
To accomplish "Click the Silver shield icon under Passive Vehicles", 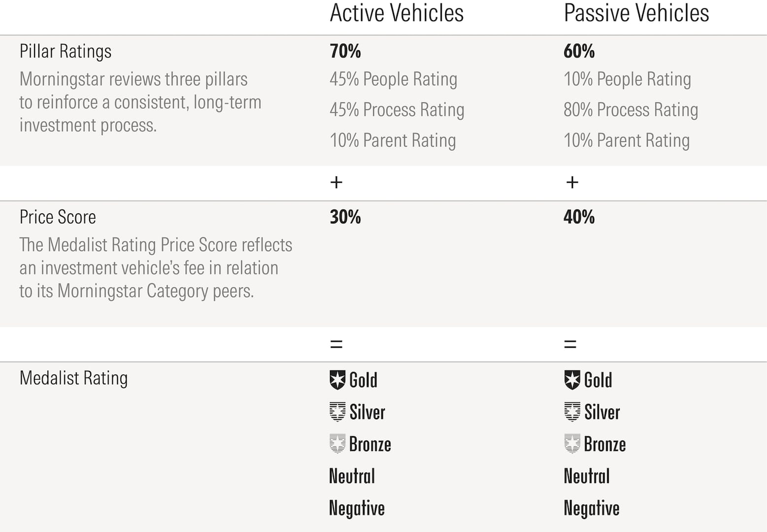I will tap(572, 412).
